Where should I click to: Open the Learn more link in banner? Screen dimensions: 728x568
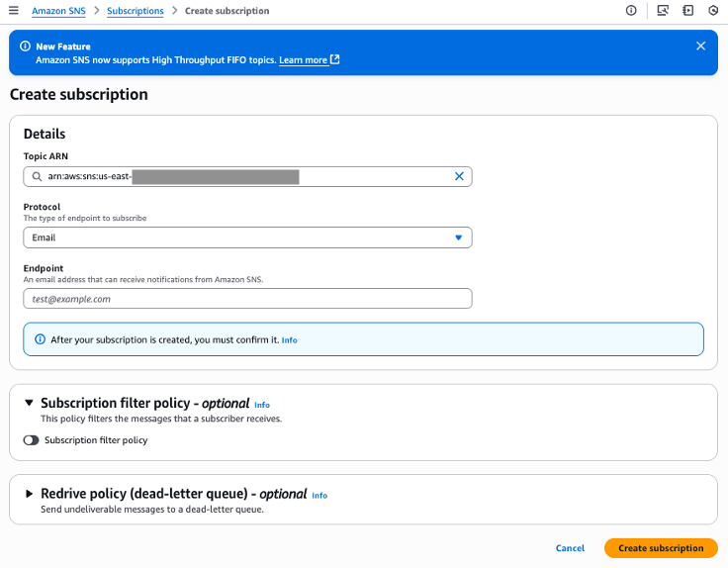click(303, 60)
